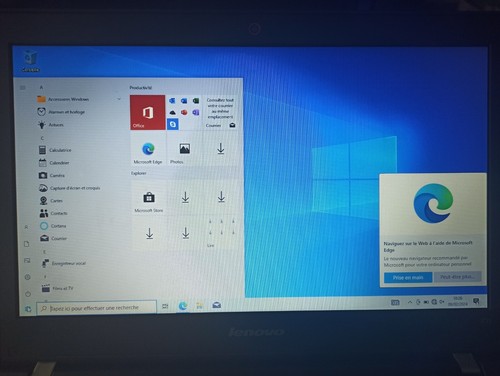
Task: Click the Peut-être plus tard button
Action: coord(457,277)
